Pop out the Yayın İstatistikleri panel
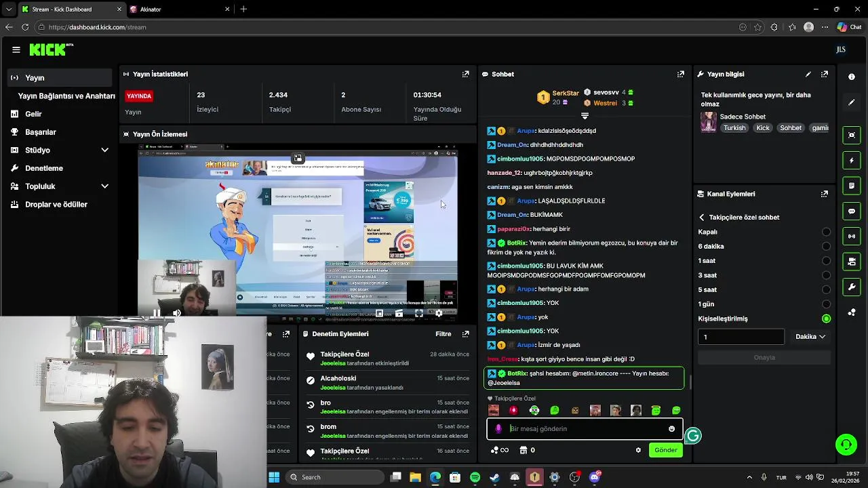The height and width of the screenshot is (488, 868). pyautogui.click(x=465, y=74)
